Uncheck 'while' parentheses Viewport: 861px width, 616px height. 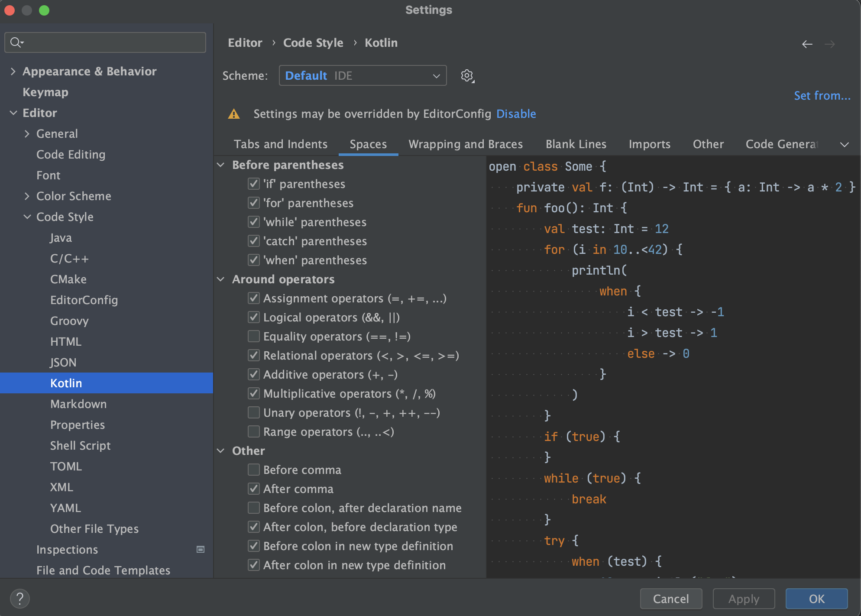click(x=254, y=222)
